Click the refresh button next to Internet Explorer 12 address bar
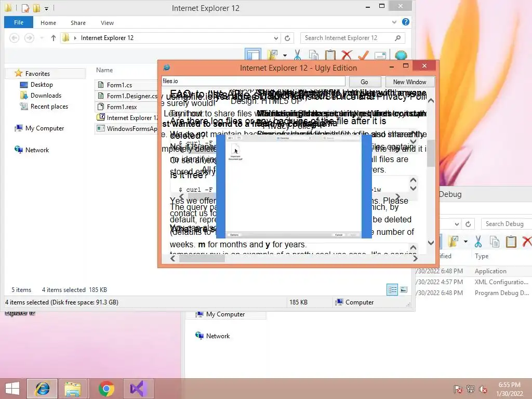532x399 pixels. pos(287,38)
